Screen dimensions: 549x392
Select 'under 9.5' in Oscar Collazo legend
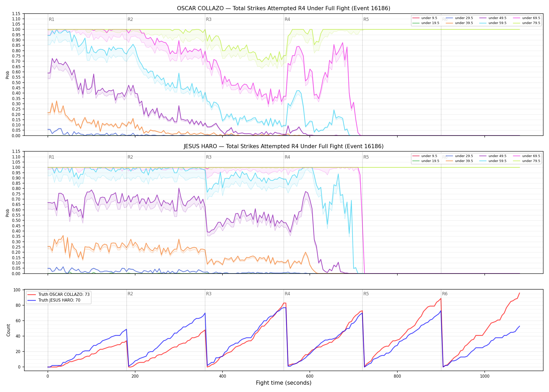tap(425, 18)
